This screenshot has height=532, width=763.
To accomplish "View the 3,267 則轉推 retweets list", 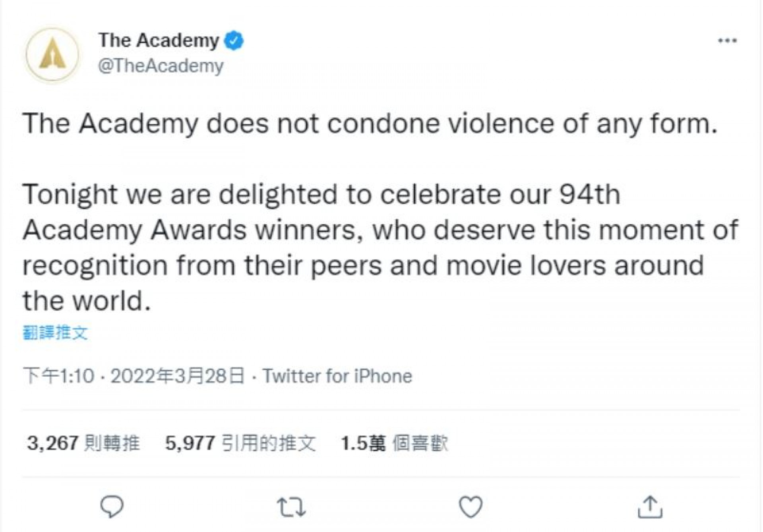I will pyautogui.click(x=83, y=443).
